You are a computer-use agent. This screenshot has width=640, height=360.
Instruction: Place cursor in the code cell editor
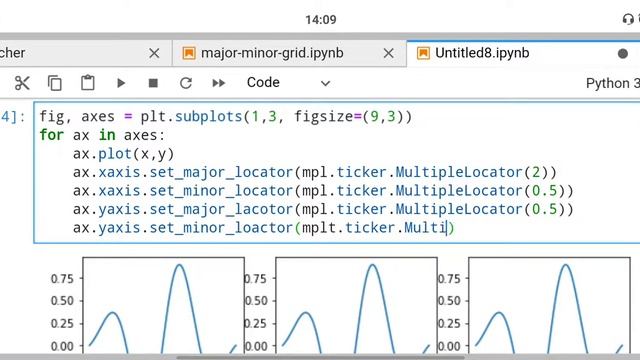pyautogui.click(x=337, y=173)
